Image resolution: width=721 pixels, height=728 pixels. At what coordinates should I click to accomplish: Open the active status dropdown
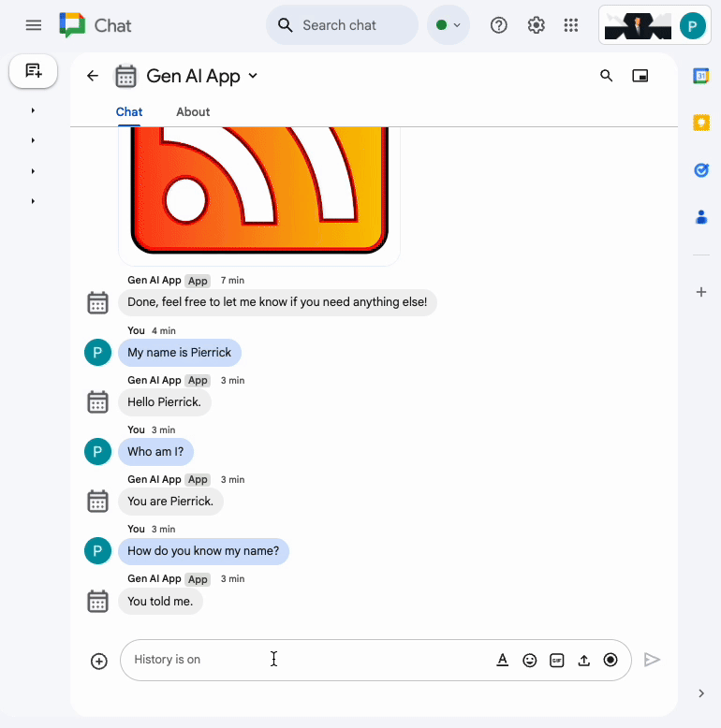click(449, 25)
